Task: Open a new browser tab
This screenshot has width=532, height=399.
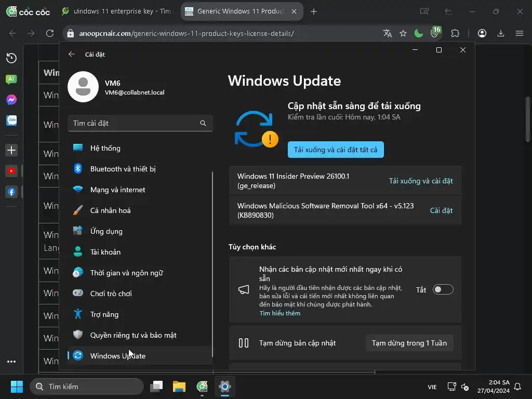Action: click(x=314, y=11)
